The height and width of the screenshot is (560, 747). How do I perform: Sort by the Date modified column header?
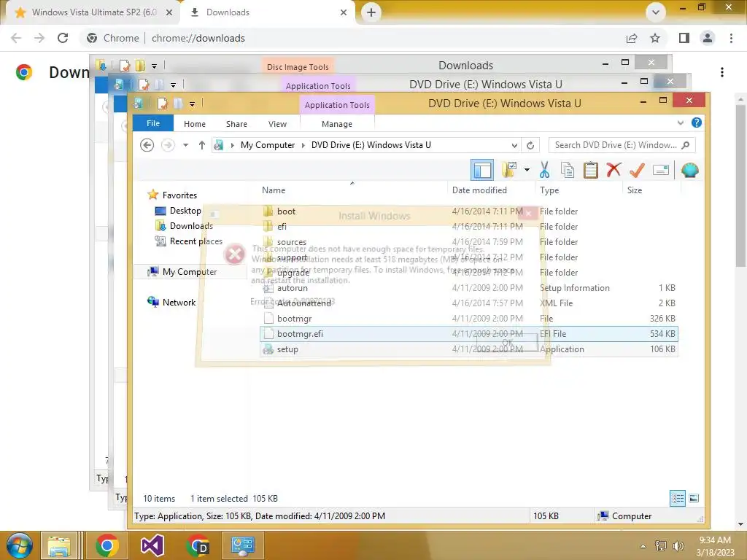click(x=479, y=190)
